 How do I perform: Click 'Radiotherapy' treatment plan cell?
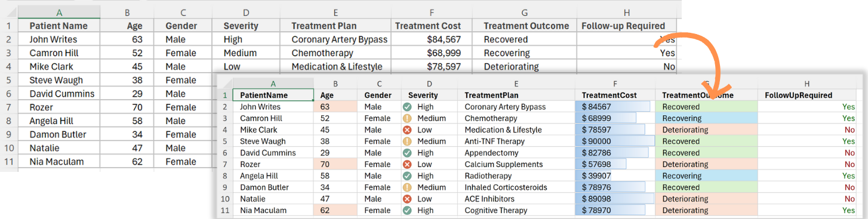(x=516, y=176)
